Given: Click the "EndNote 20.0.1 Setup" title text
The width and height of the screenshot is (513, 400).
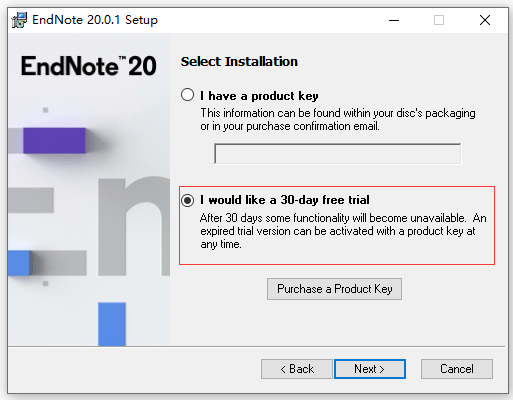Looking at the screenshot, I should point(95,20).
